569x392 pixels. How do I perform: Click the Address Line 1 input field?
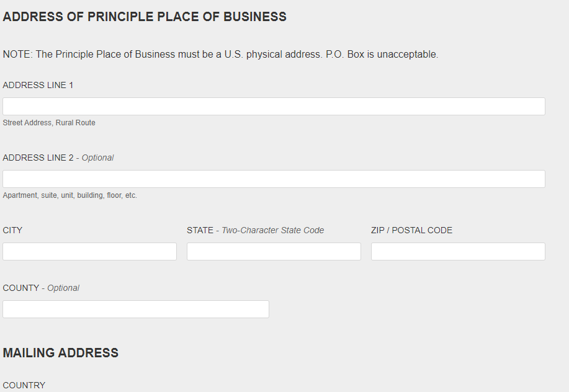pyautogui.click(x=274, y=106)
